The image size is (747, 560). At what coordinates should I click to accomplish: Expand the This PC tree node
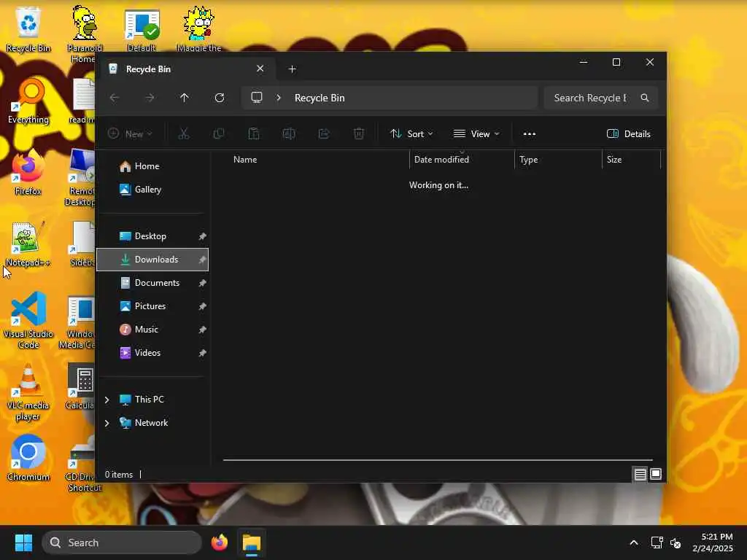click(x=107, y=400)
